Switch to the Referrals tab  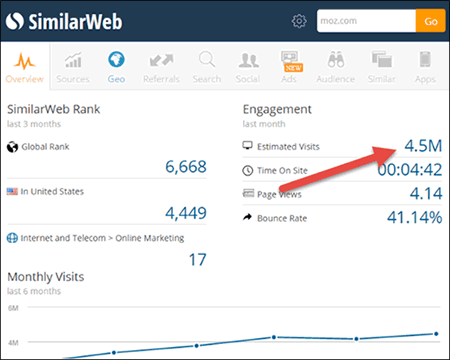click(x=161, y=67)
